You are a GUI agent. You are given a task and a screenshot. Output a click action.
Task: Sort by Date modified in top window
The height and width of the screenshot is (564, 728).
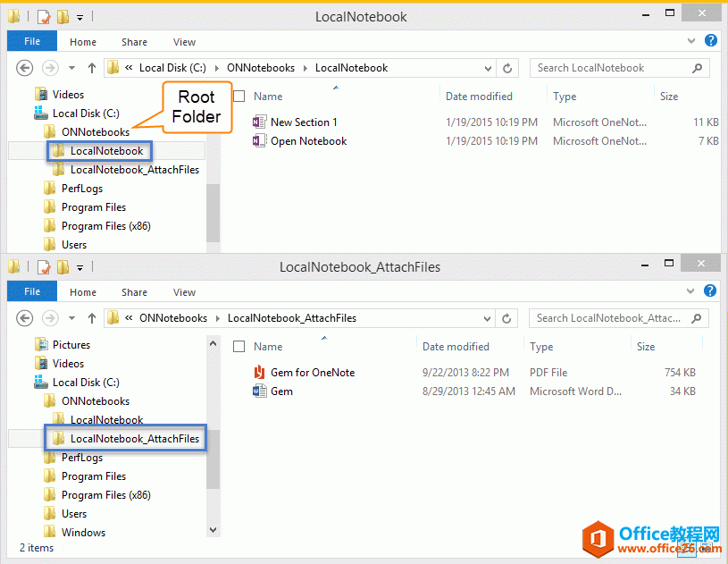(x=479, y=97)
